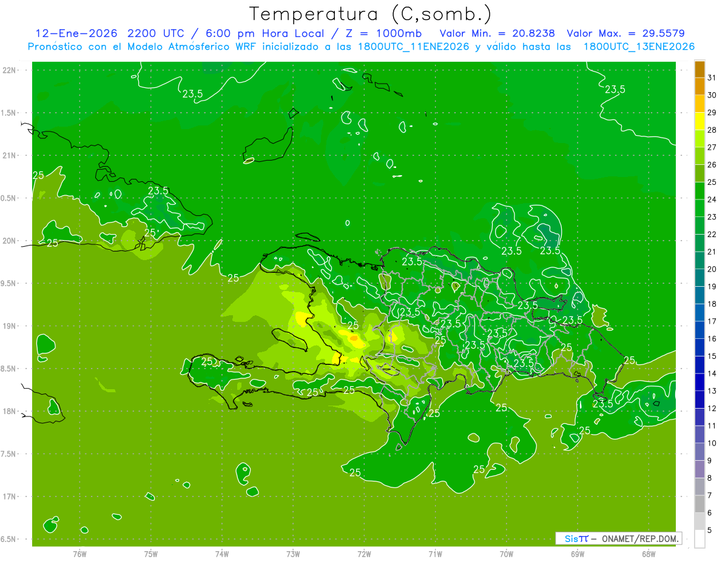Click the legend value 31
The height and width of the screenshot is (562, 728).
tap(712, 78)
